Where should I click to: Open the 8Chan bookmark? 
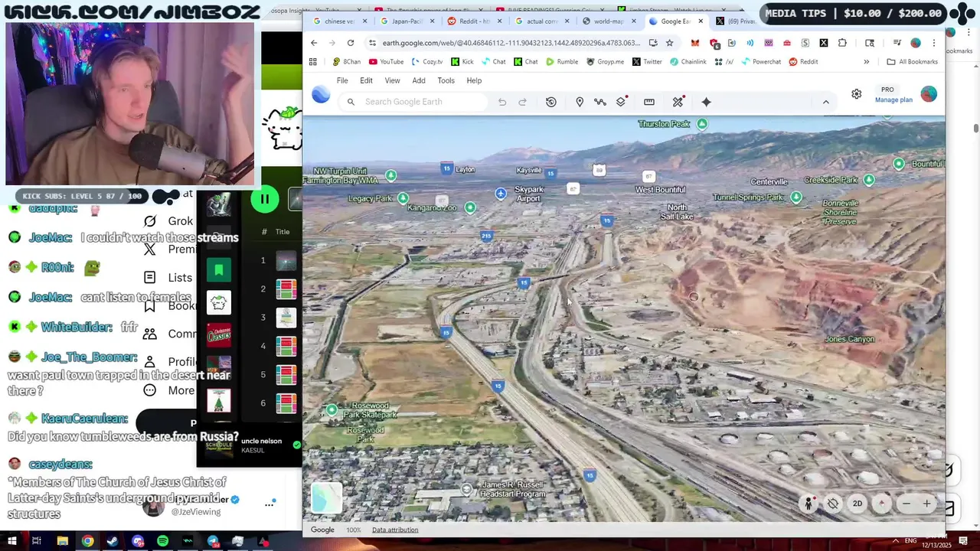point(347,62)
